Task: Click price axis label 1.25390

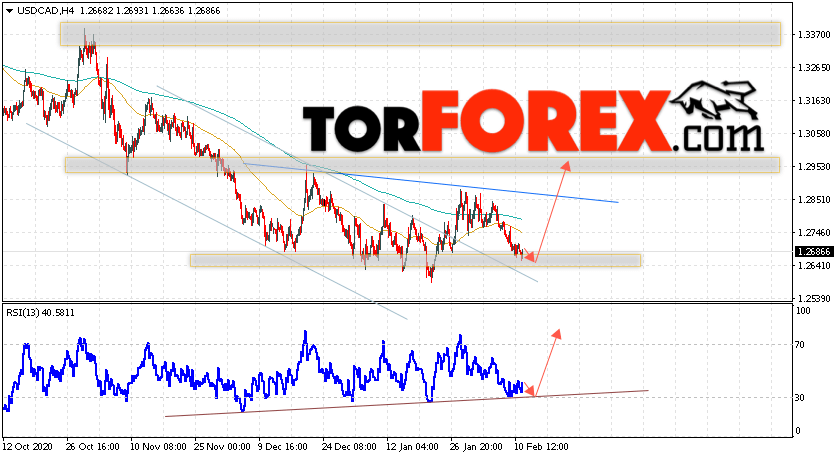Action: (814, 298)
